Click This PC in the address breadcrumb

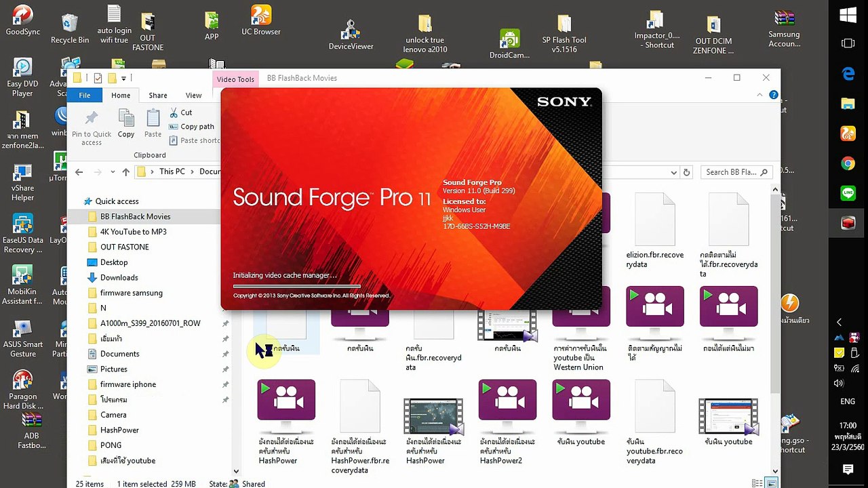click(172, 172)
